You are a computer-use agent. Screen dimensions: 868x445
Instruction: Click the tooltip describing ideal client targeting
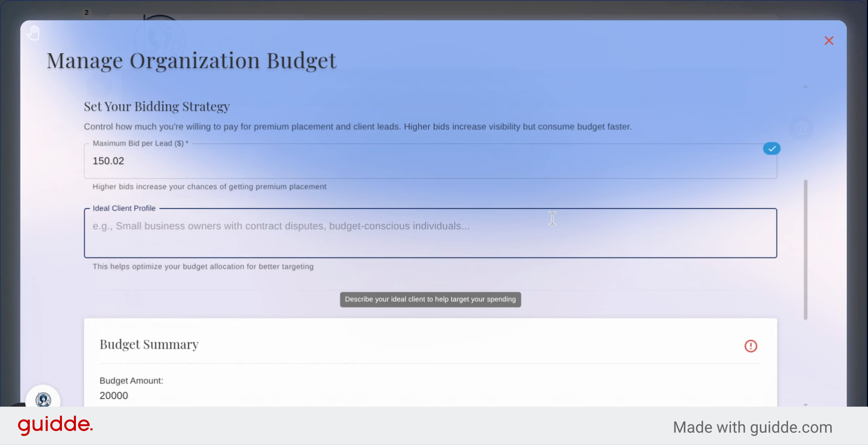click(430, 299)
